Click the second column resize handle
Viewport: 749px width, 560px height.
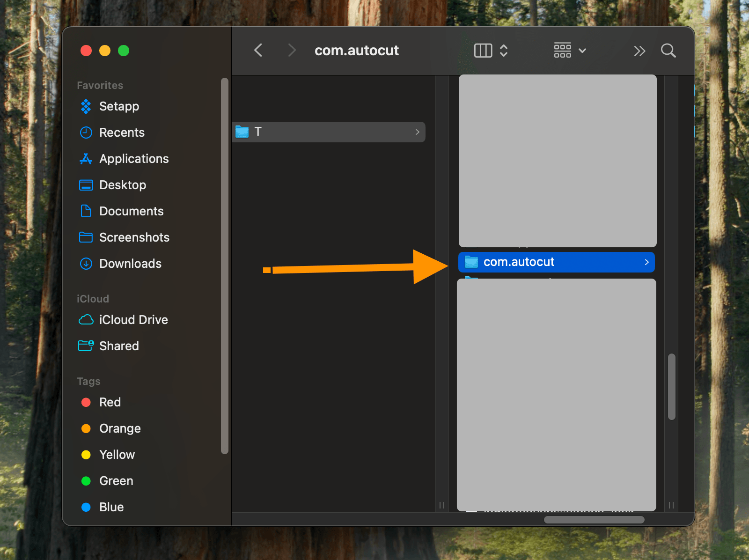(x=671, y=505)
